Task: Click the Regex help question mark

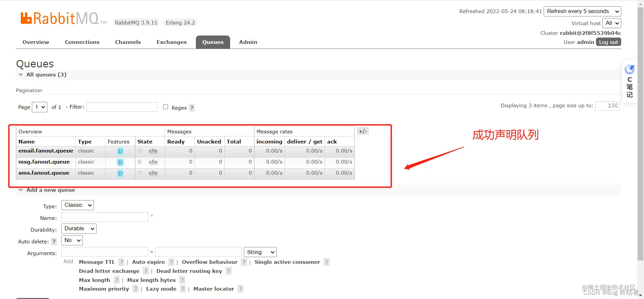Action: [192, 108]
